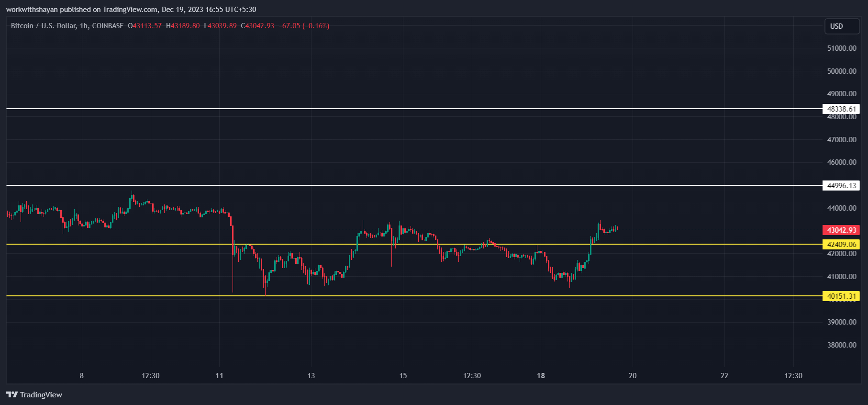The width and height of the screenshot is (868, 405).
Task: Click the 47000.00 price axis label
Action: (x=842, y=140)
